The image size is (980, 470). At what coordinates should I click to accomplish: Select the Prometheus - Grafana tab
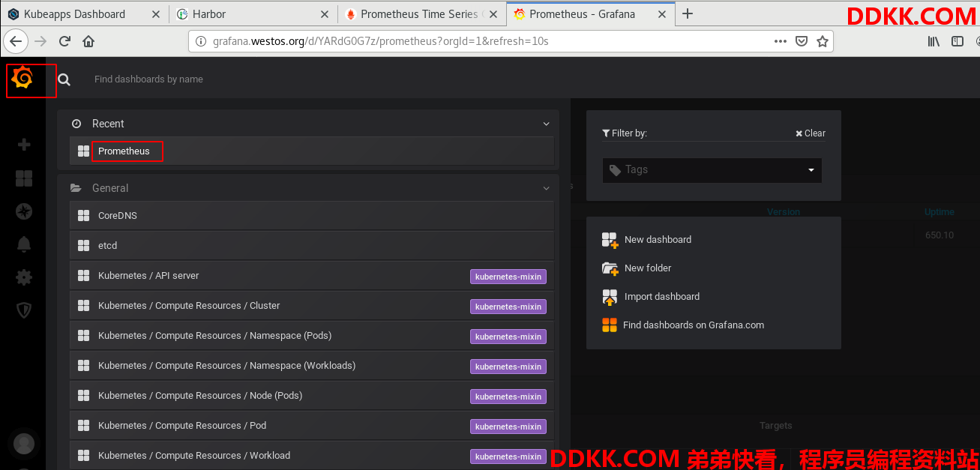pos(591,14)
